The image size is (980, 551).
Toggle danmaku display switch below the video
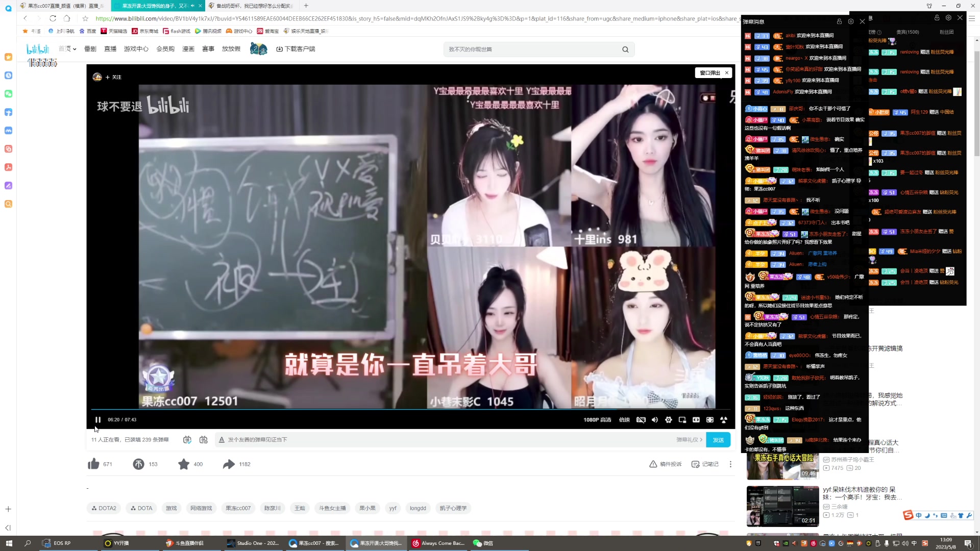(x=187, y=440)
